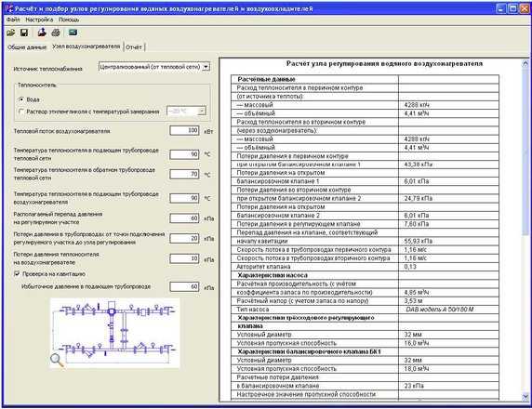
Task: Click the application icon in the title bar
Action: (x=8, y=8)
